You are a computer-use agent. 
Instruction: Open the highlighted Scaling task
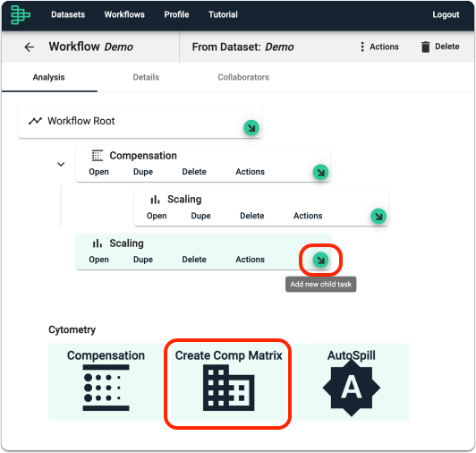[98, 260]
